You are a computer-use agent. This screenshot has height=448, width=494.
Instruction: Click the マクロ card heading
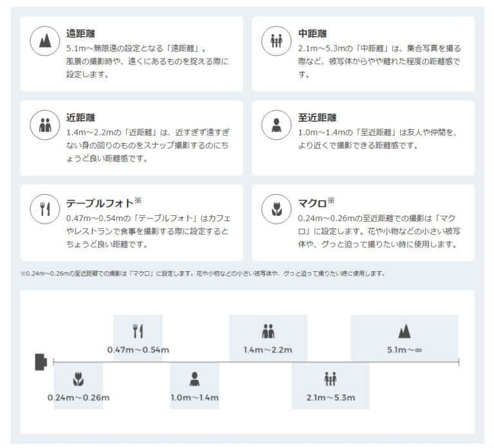click(312, 203)
